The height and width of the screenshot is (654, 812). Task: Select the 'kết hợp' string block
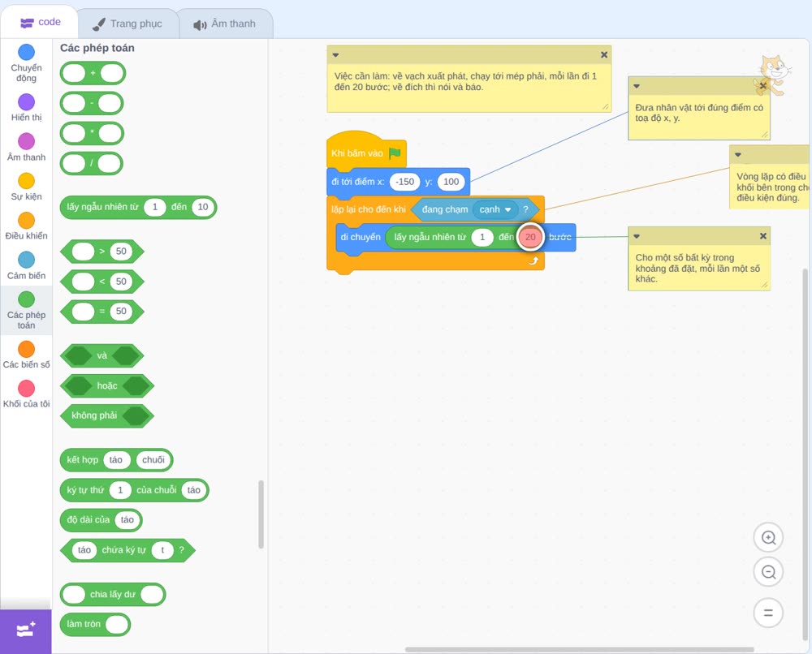[x=116, y=460]
